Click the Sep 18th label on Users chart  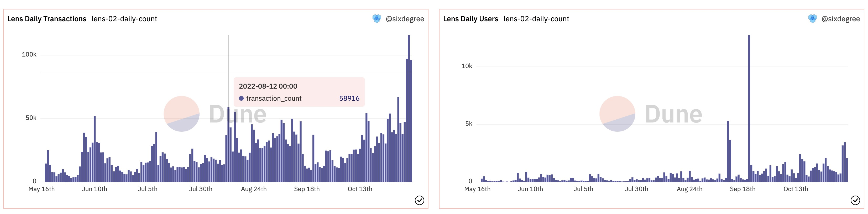pyautogui.click(x=743, y=189)
